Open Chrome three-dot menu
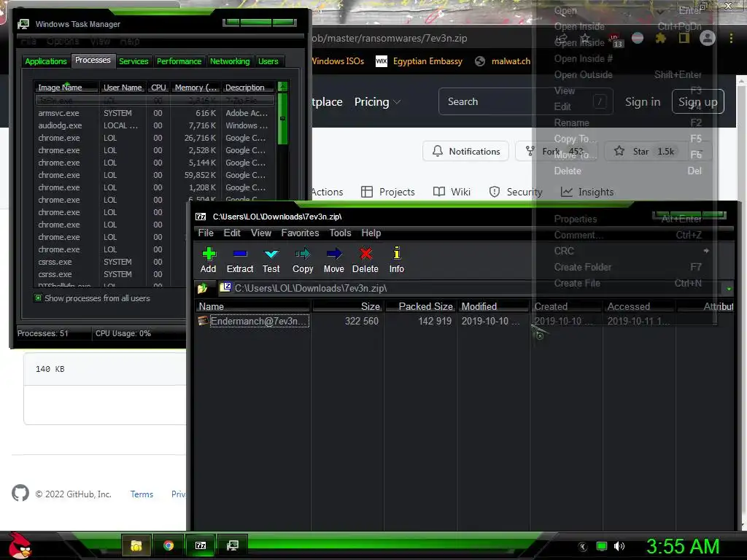This screenshot has height=560, width=747. pyautogui.click(x=731, y=38)
